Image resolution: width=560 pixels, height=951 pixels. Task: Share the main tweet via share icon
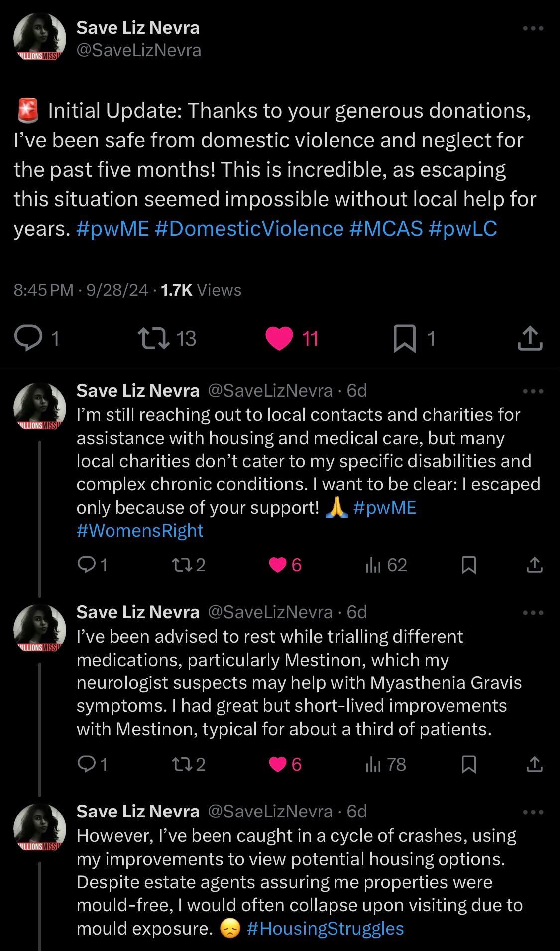point(530,339)
